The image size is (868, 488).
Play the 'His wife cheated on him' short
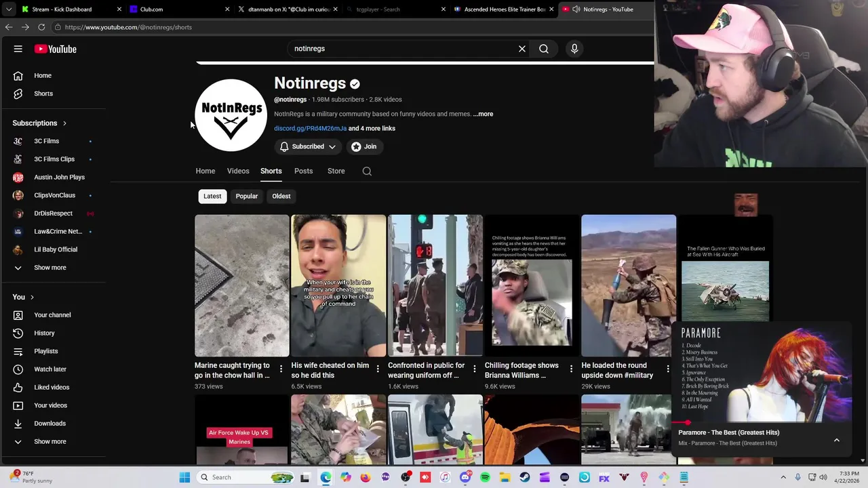pos(338,285)
